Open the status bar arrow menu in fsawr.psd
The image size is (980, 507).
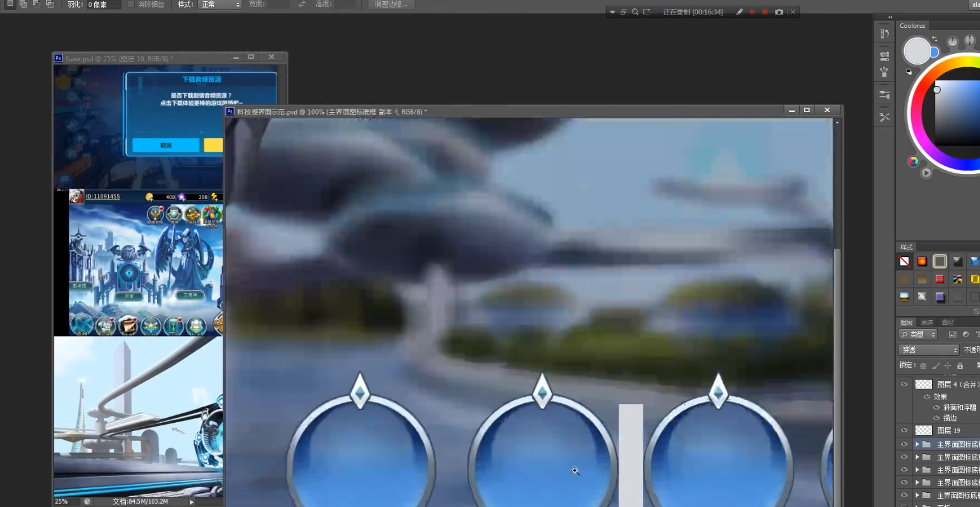pyautogui.click(x=192, y=502)
